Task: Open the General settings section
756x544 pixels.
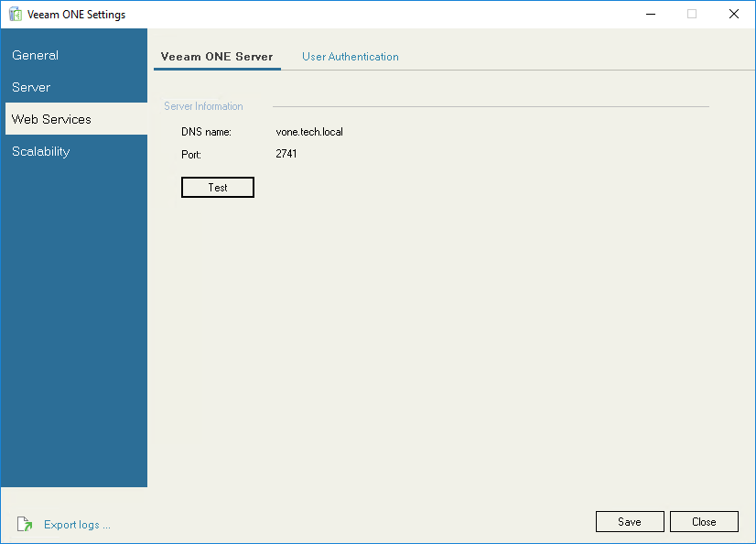Action: click(35, 55)
